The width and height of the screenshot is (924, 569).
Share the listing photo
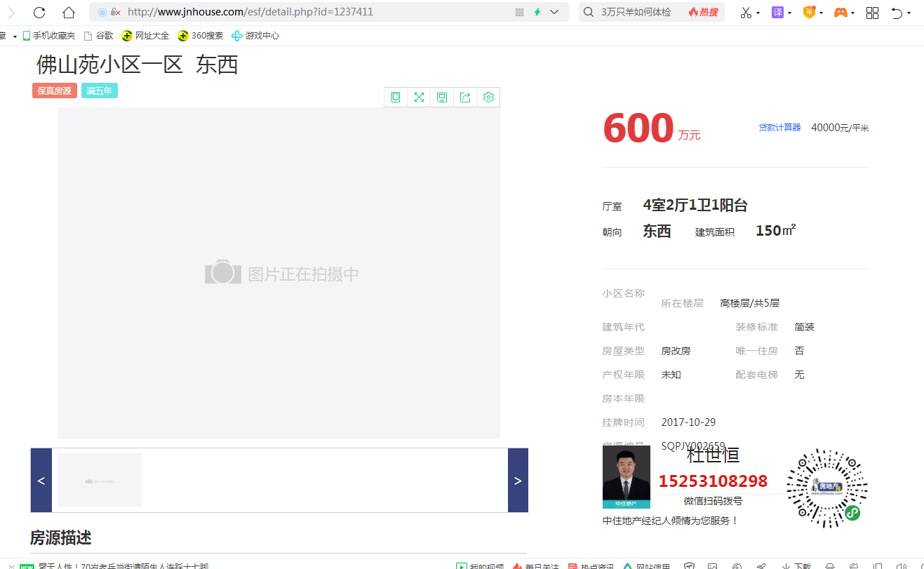click(465, 97)
